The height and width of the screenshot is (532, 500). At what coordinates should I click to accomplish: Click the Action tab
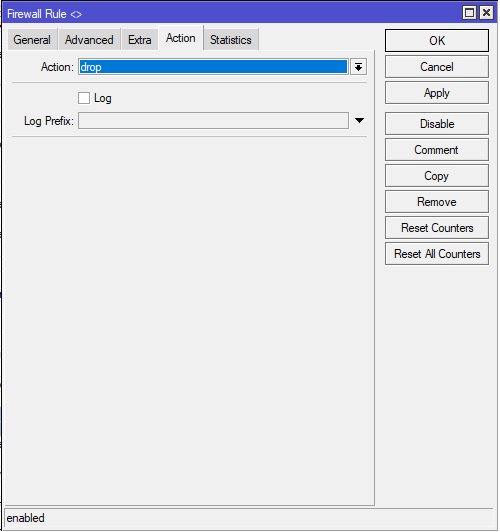click(181, 38)
